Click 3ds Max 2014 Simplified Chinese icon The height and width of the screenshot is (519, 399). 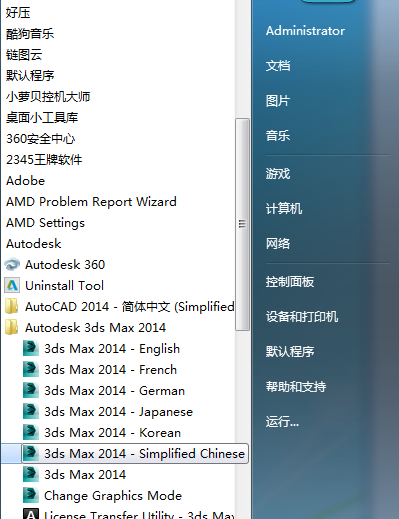(31, 454)
